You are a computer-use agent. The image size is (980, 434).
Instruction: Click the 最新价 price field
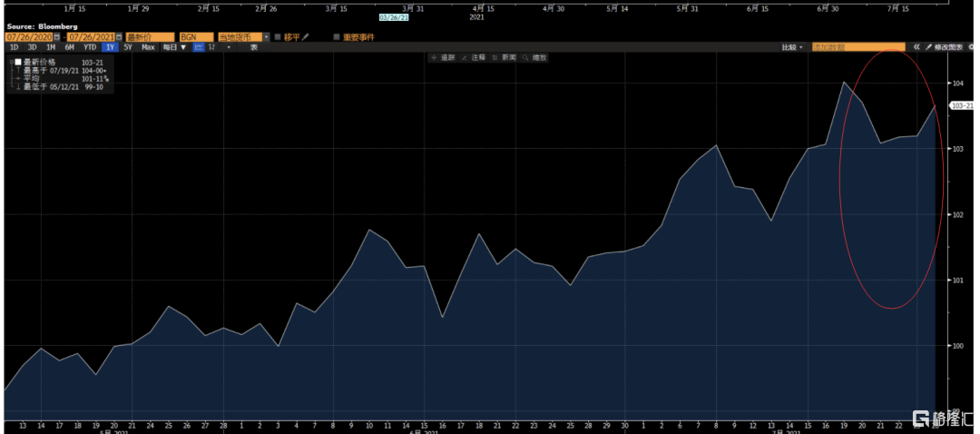[150, 37]
